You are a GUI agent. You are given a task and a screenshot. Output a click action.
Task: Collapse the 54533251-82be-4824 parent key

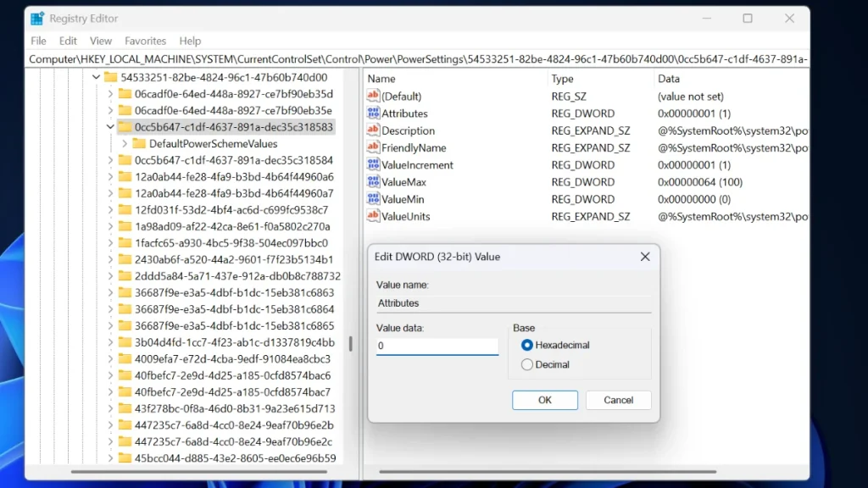click(97, 77)
